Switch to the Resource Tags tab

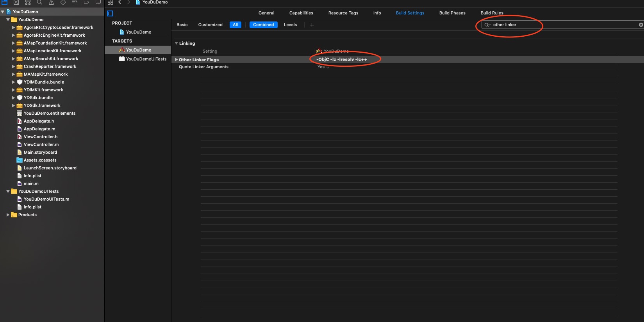(343, 13)
